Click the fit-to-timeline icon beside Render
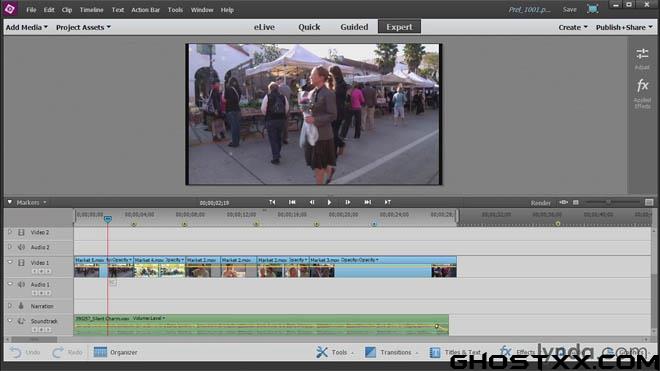This screenshot has width=660, height=371. tap(563, 203)
